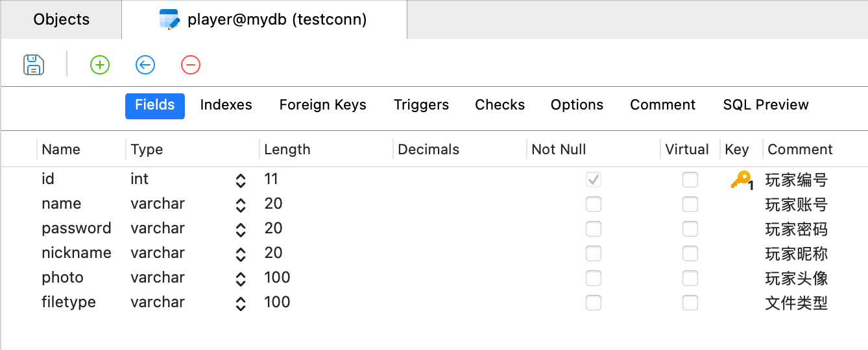868x350 pixels.
Task: Click the Save table icon
Action: click(x=34, y=65)
